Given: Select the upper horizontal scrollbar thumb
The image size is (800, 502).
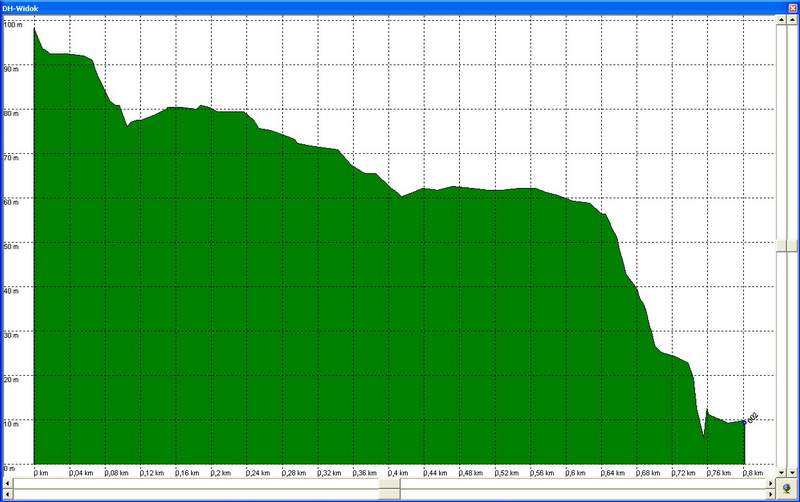Looking at the screenshot, I should click(x=387, y=484).
